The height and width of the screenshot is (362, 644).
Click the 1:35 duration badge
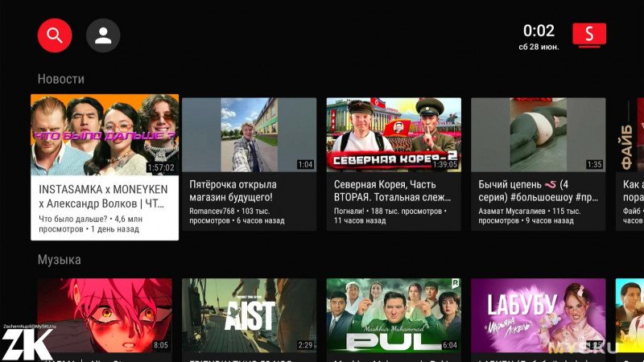[x=594, y=165]
